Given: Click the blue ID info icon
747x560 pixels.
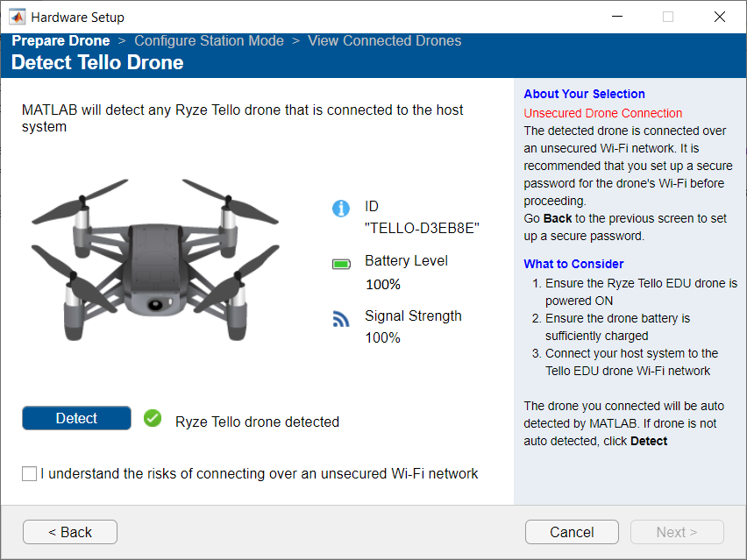Looking at the screenshot, I should click(x=341, y=209).
